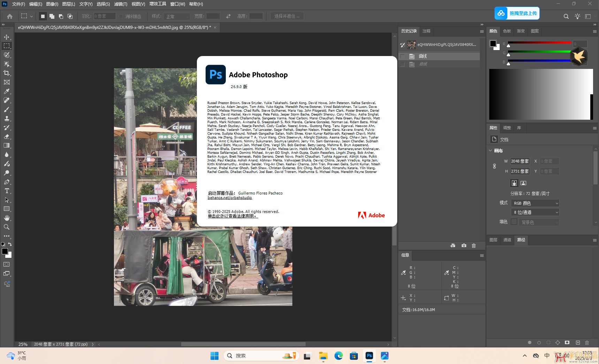The width and height of the screenshot is (599, 364).
Task: Select the Pen tool
Action: (x=7, y=182)
